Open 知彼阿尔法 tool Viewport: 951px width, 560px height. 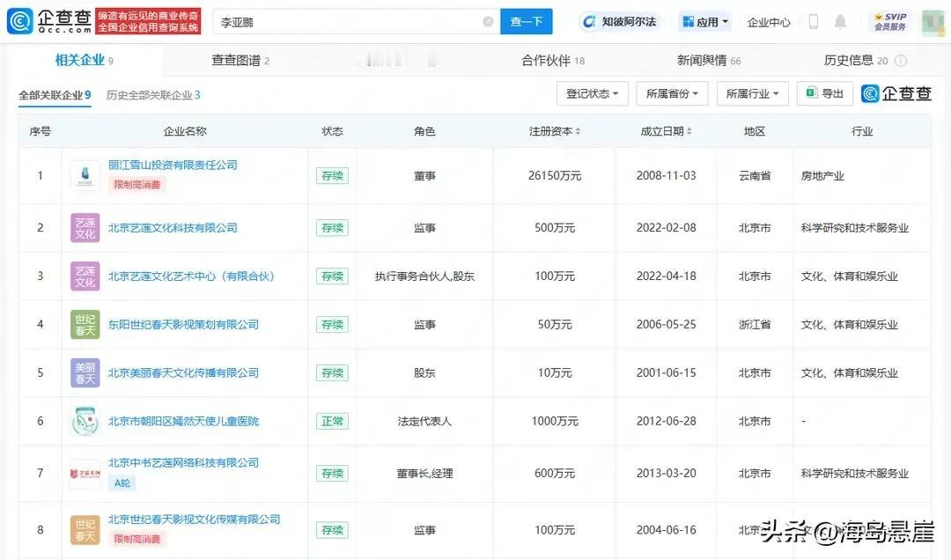pyautogui.click(x=619, y=22)
